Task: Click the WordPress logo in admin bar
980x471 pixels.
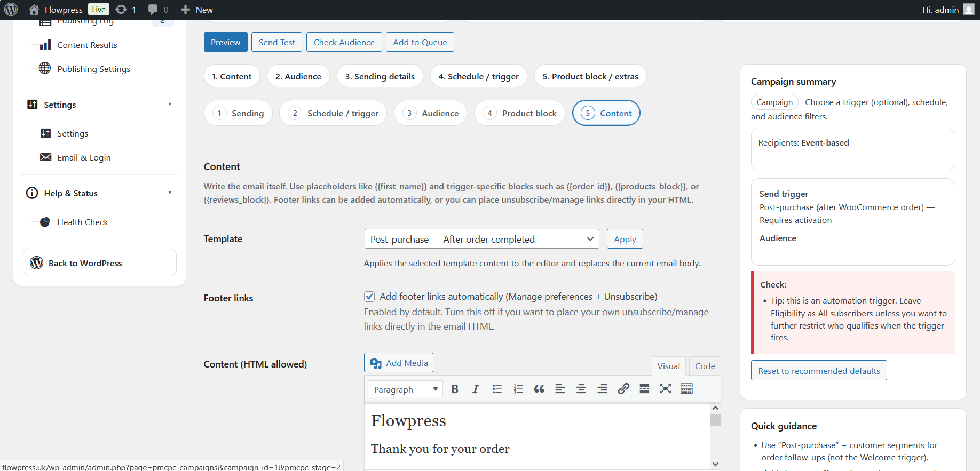Action: (x=11, y=10)
